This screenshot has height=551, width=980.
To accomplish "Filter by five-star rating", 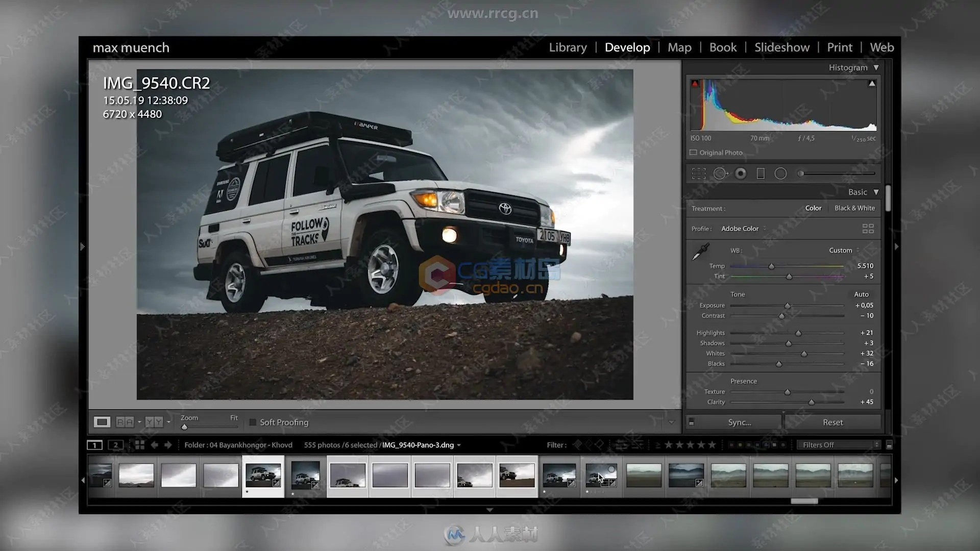I will [712, 445].
